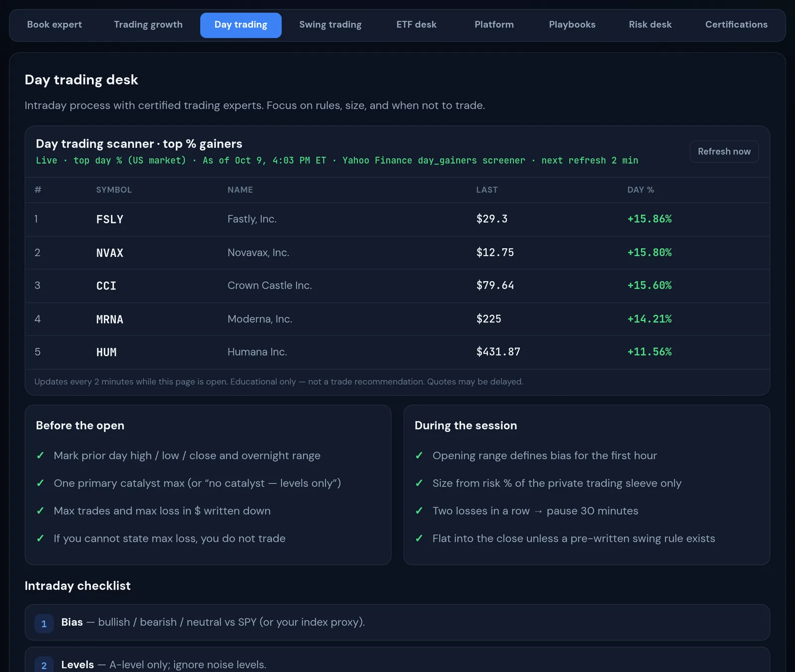Click the Humana Inc. name cell
The width and height of the screenshot is (795, 672).
coord(257,352)
